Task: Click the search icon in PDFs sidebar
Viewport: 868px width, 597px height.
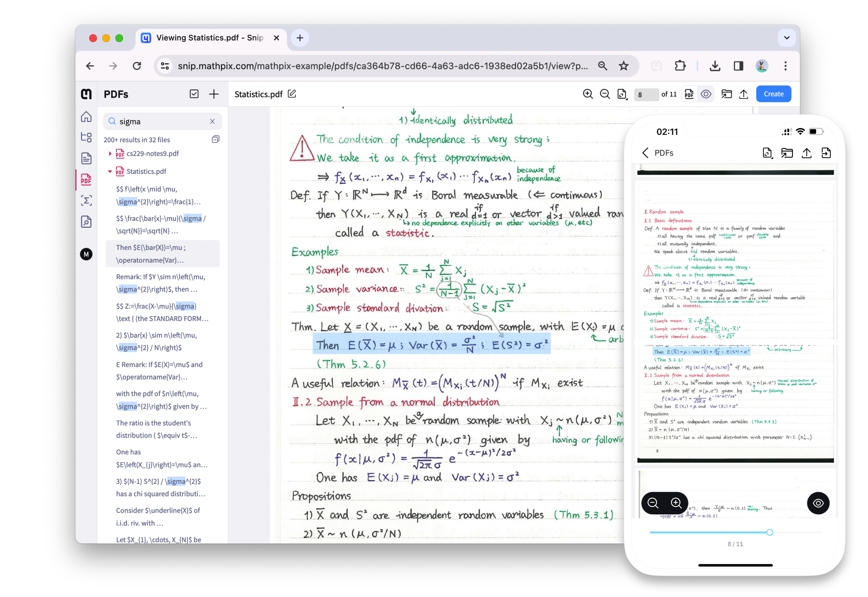Action: click(113, 121)
